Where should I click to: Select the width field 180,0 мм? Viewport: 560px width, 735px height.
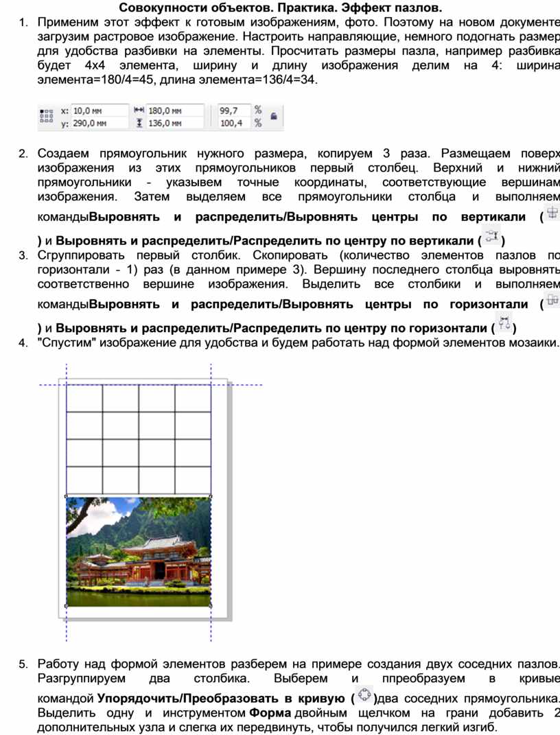pyautogui.click(x=175, y=110)
